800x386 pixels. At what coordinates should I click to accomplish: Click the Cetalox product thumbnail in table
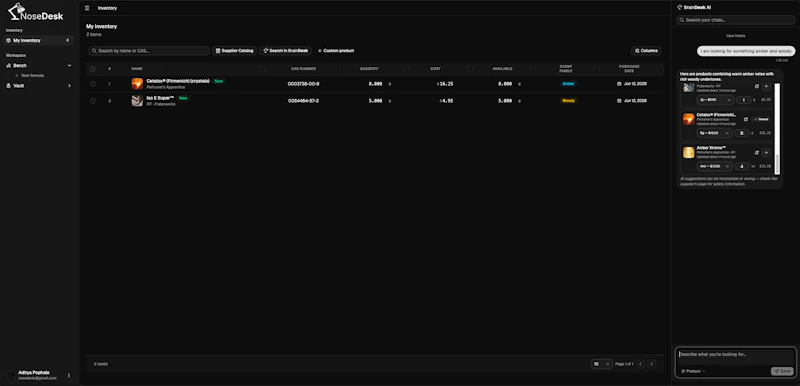click(137, 84)
